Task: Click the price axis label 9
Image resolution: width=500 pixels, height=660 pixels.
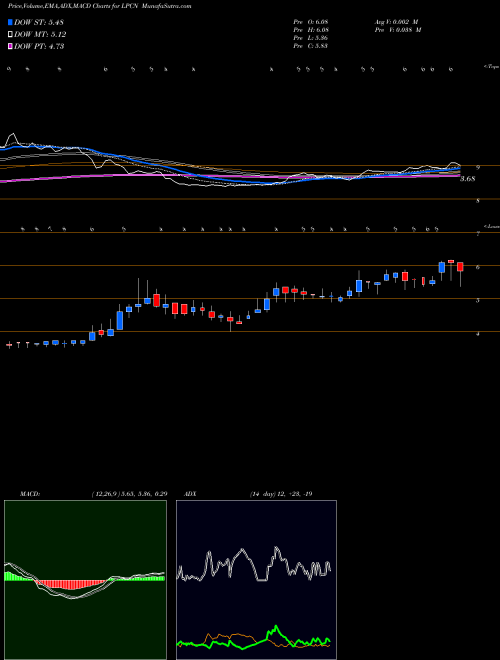Action: [x=478, y=167]
